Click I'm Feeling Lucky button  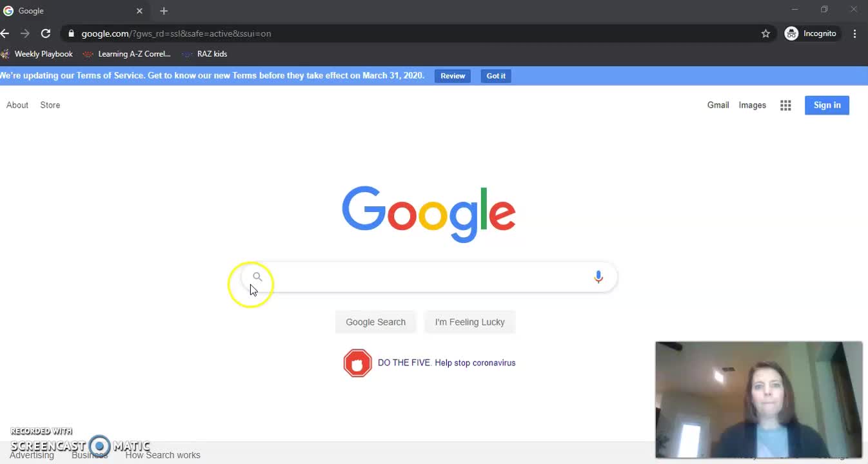469,322
